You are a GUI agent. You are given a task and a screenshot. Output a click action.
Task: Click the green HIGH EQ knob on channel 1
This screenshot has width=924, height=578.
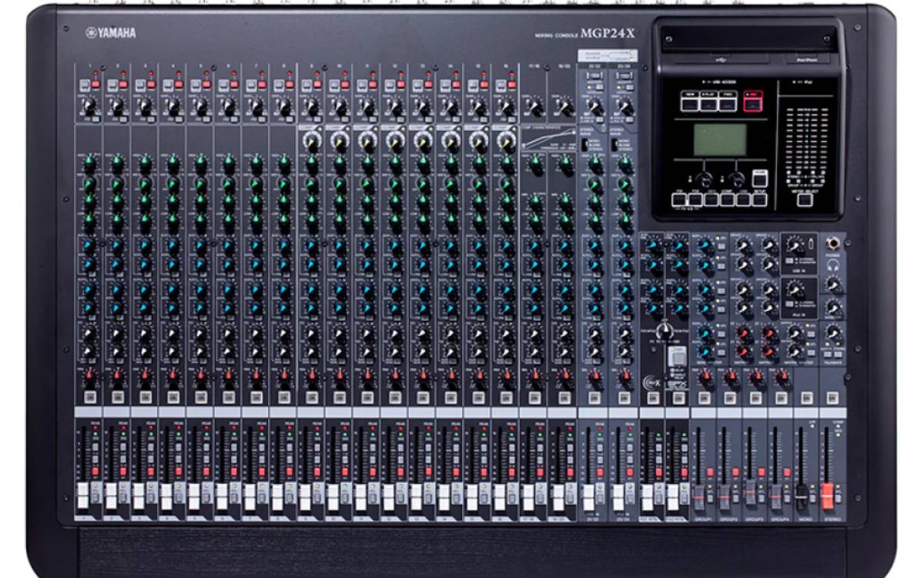[x=89, y=163]
